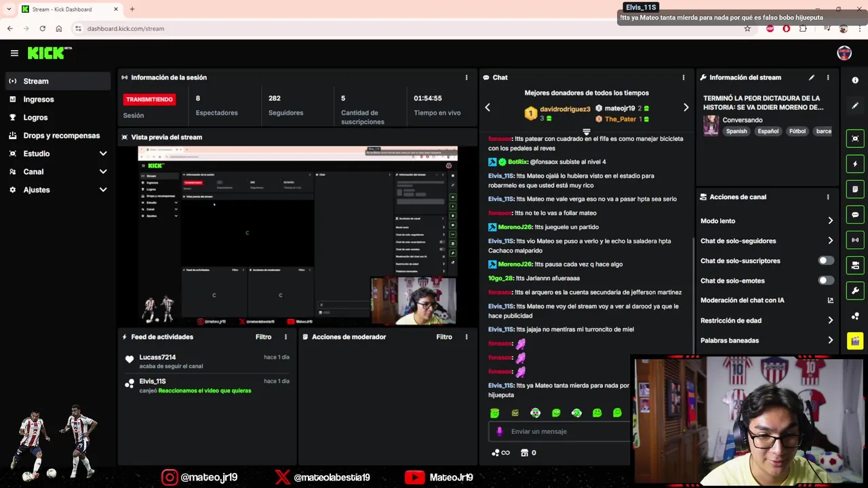Viewport: 868px width, 488px height.
Task: Toggle the document widget icon on the rail
Action: (x=855, y=189)
